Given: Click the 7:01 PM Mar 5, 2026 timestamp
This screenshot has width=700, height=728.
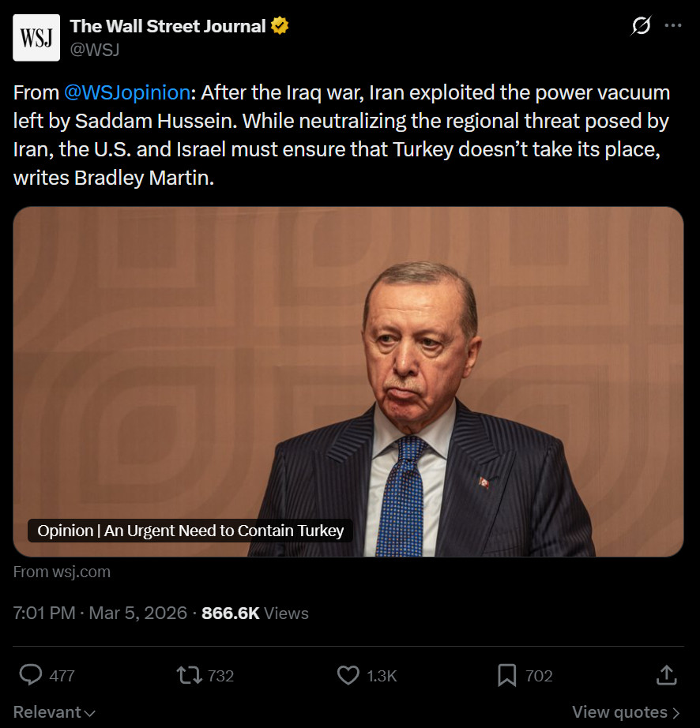Looking at the screenshot, I should tap(100, 613).
